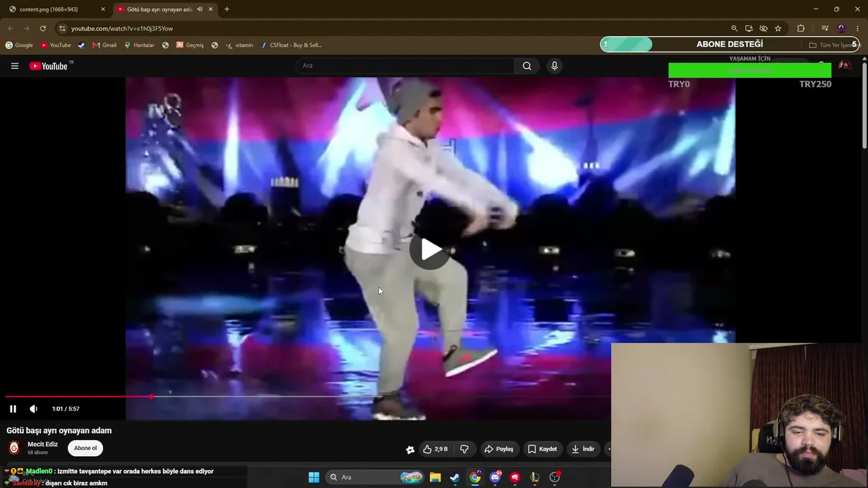Go back with browser back arrow

pyautogui.click(x=10, y=28)
